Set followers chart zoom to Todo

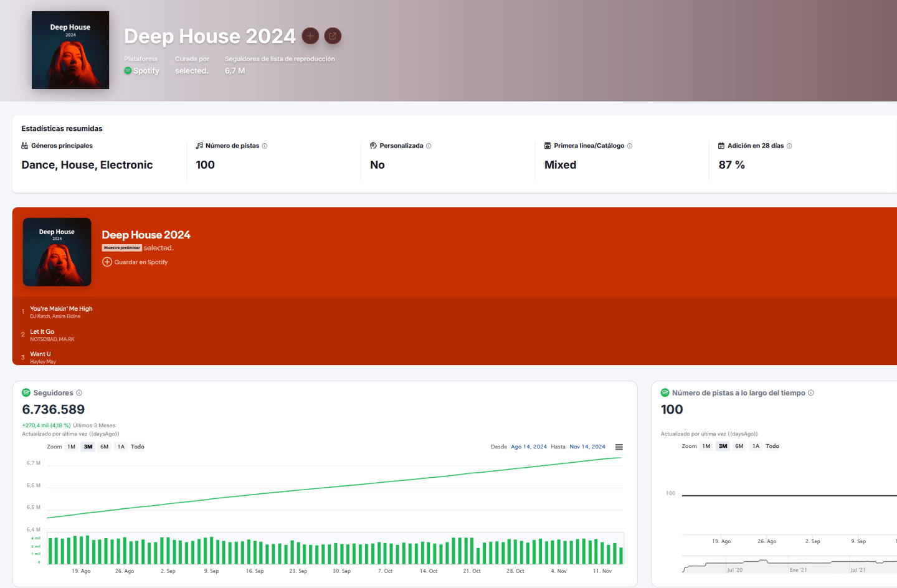pos(138,447)
